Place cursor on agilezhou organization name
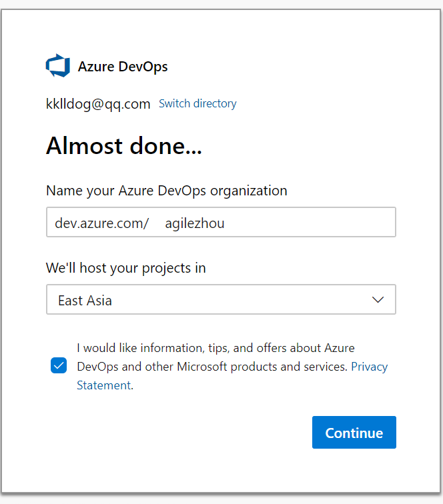Viewport: 443px width, 504px height. tap(195, 223)
